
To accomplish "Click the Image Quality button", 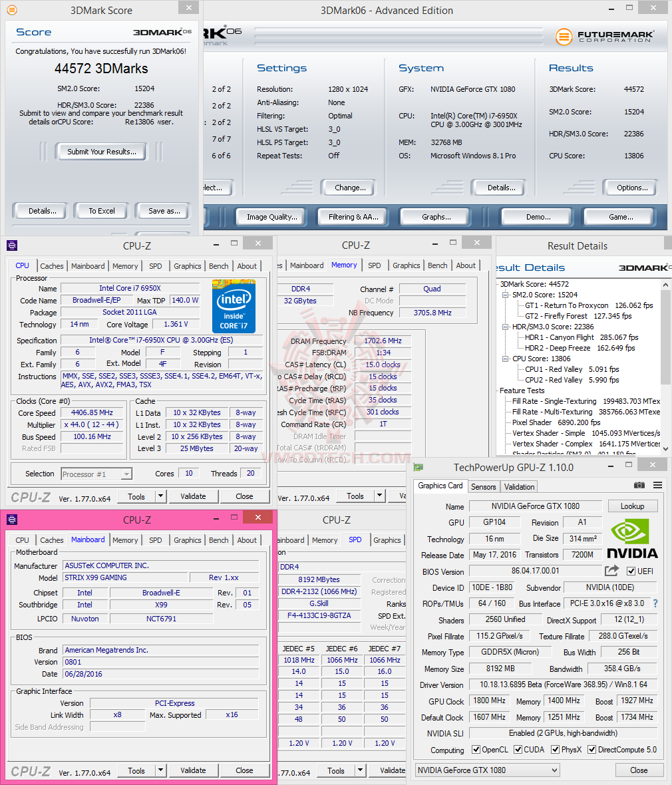I will coord(272,217).
